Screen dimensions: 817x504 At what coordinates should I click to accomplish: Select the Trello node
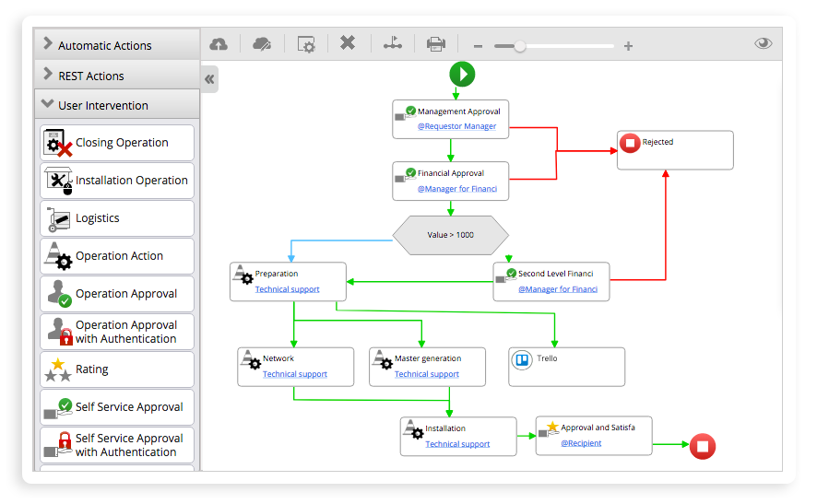pos(566,367)
